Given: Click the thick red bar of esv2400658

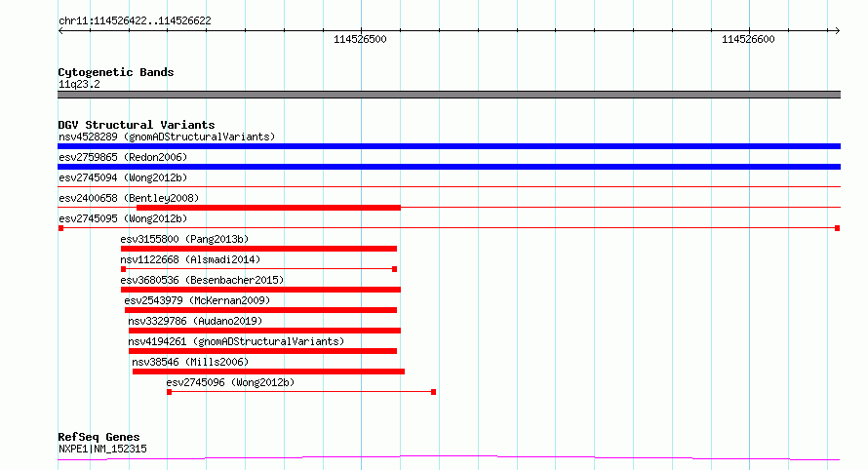Looking at the screenshot, I should 268,208.
